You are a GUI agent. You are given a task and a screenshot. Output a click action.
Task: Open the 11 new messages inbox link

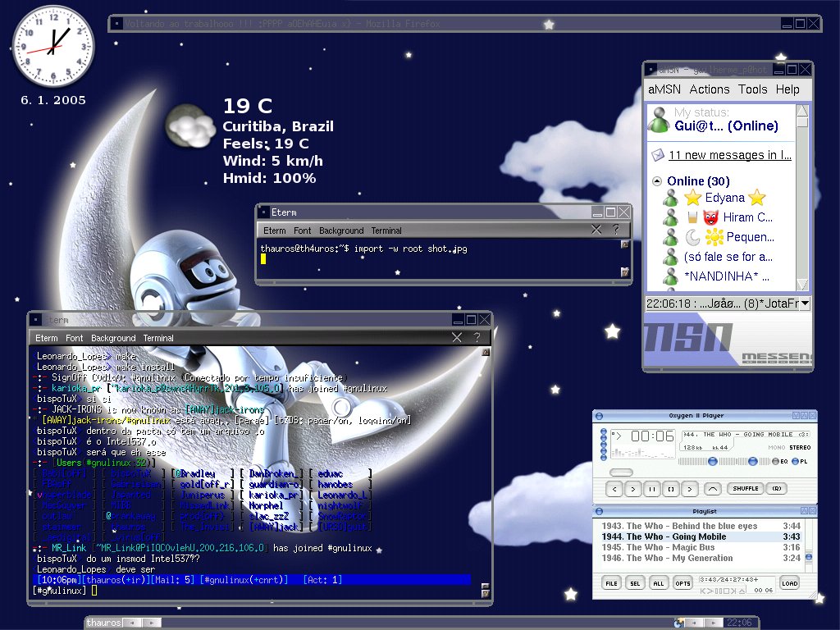(x=729, y=155)
